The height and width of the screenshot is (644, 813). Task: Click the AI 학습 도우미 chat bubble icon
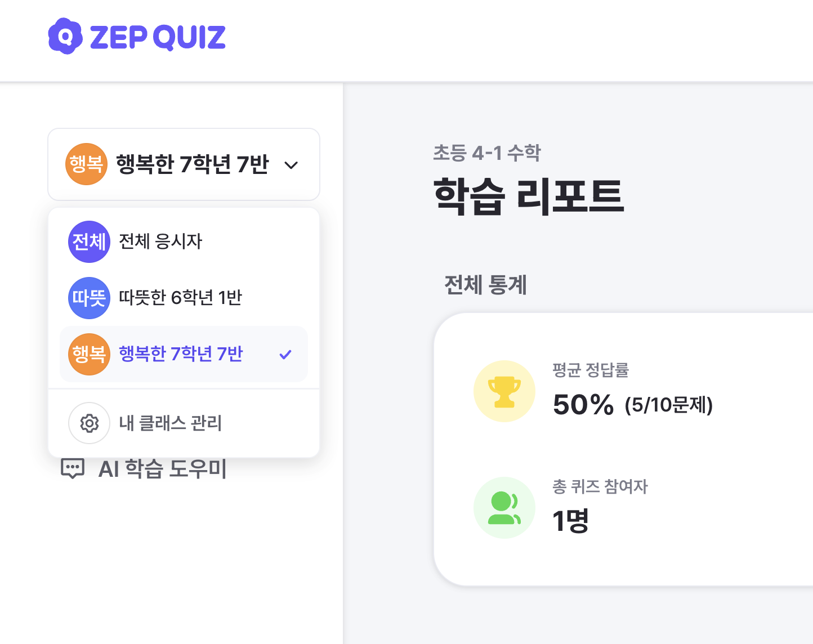pos(72,468)
